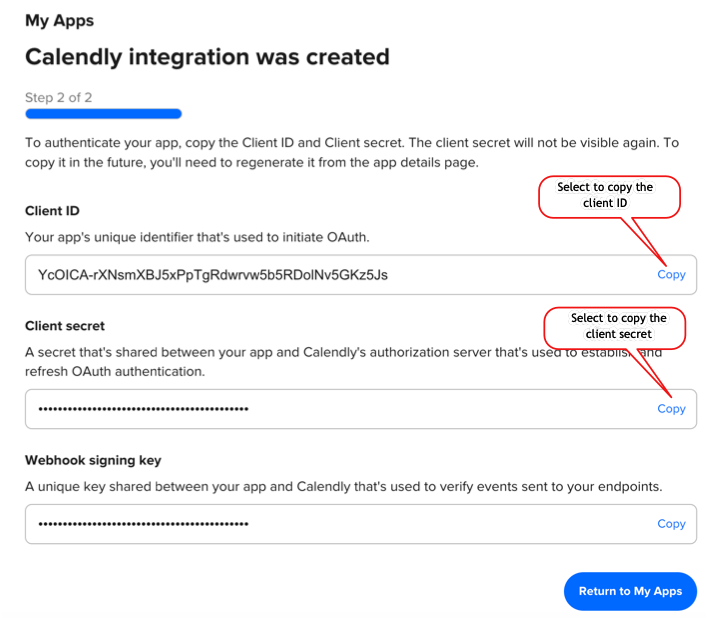Click the 'Client secret' section heading
Screen dimensions: 706x618
(x=65, y=325)
